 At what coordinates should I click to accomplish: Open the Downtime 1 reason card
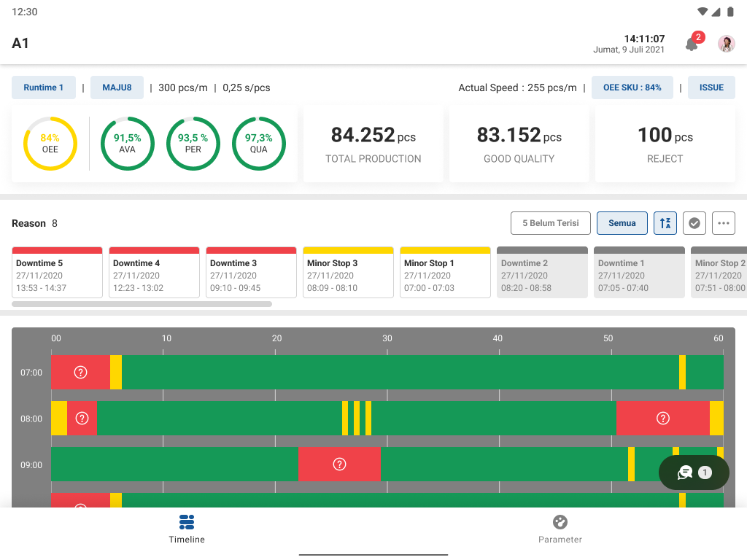pyautogui.click(x=639, y=273)
